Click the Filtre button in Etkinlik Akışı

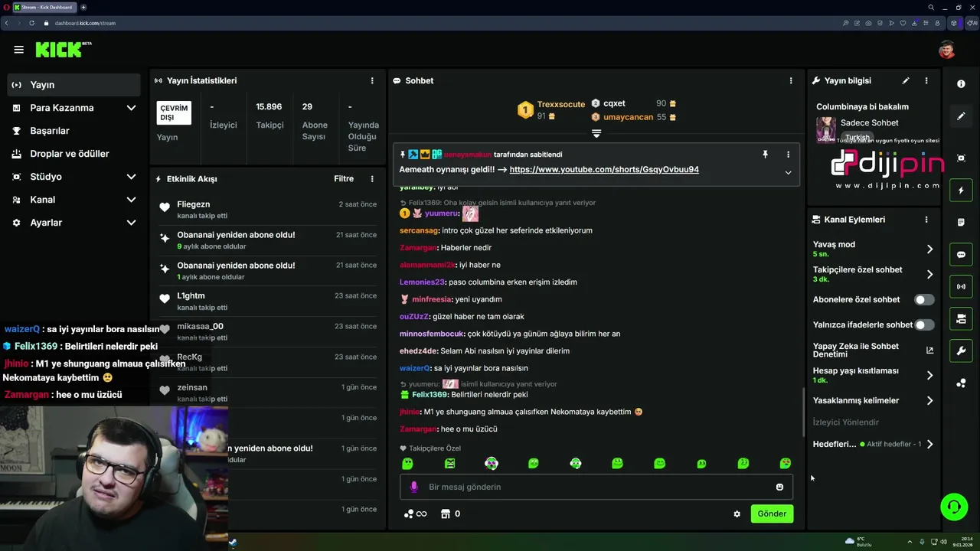344,179
